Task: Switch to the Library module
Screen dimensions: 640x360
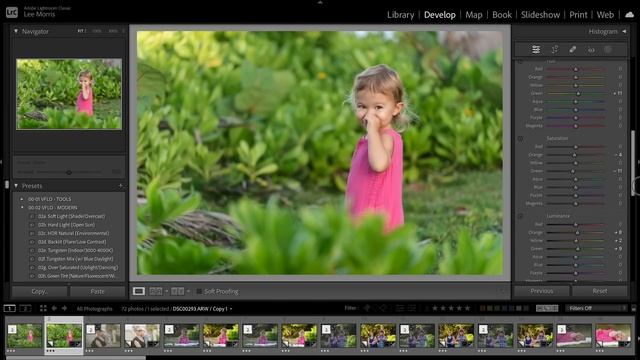Action: coord(400,15)
